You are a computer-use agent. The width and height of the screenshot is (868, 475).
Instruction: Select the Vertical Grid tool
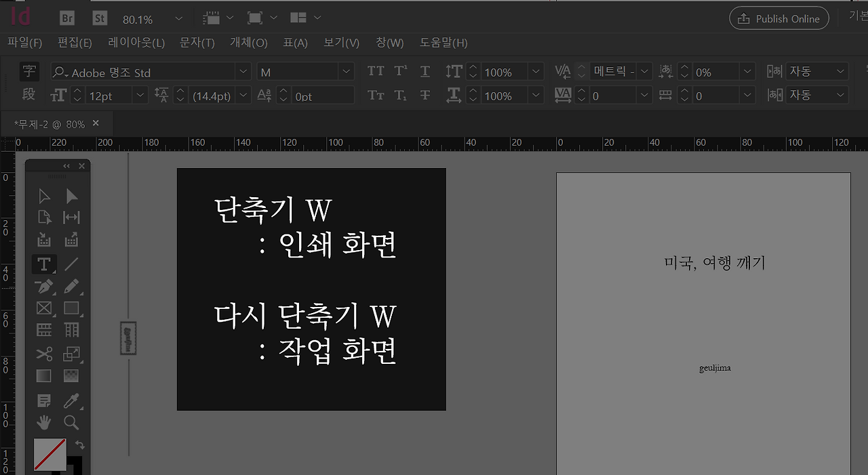click(71, 330)
